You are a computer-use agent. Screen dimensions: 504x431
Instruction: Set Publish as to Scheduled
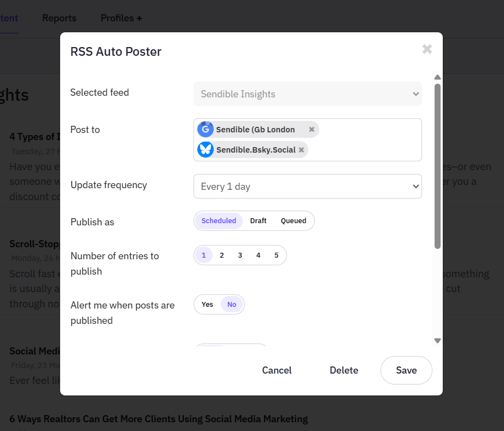pos(219,220)
